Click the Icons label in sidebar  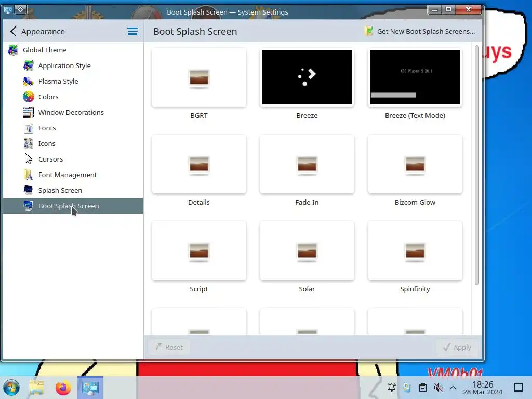47,143
